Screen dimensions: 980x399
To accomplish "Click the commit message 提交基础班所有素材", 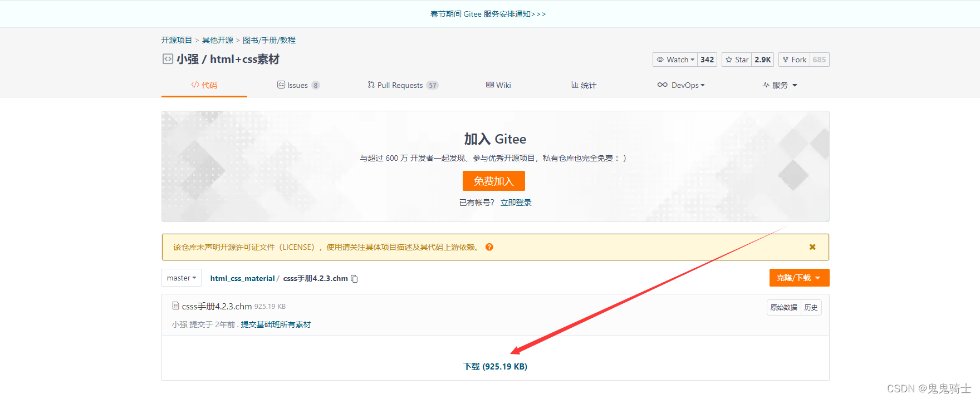I will point(276,324).
